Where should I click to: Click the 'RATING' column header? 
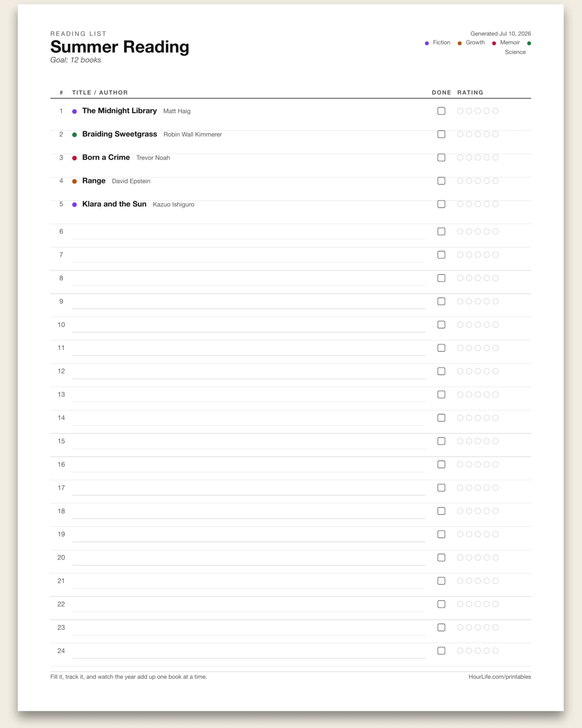tap(470, 92)
